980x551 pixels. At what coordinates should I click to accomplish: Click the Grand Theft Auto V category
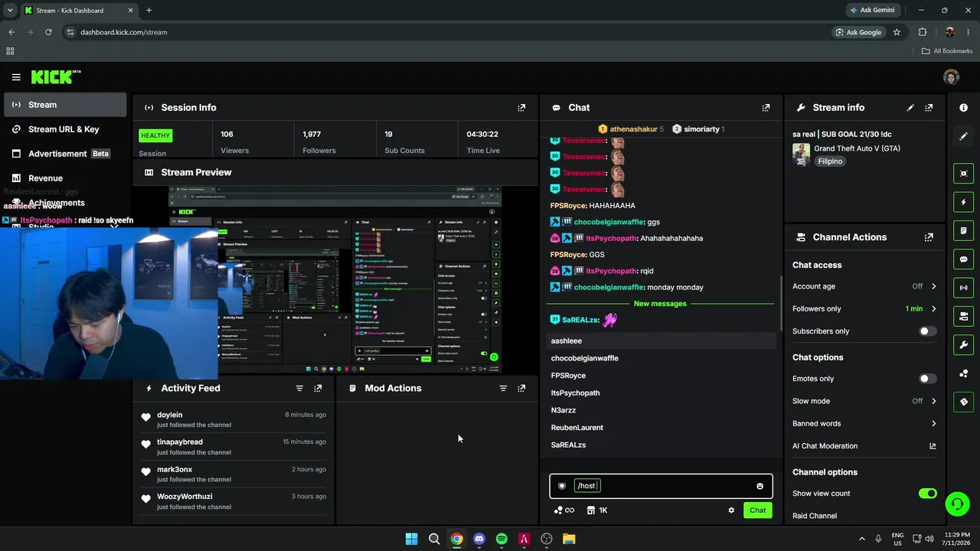(x=857, y=148)
